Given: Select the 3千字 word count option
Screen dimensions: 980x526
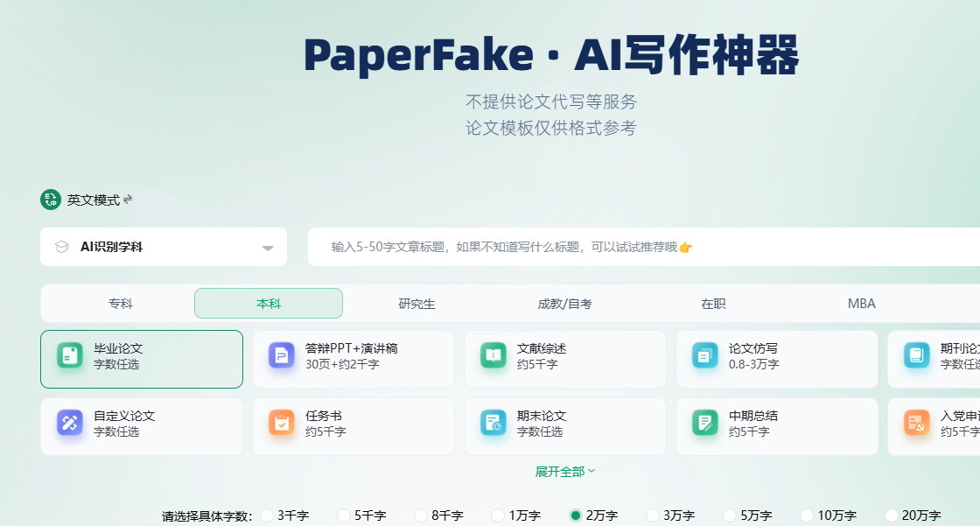Looking at the screenshot, I should point(268,515).
